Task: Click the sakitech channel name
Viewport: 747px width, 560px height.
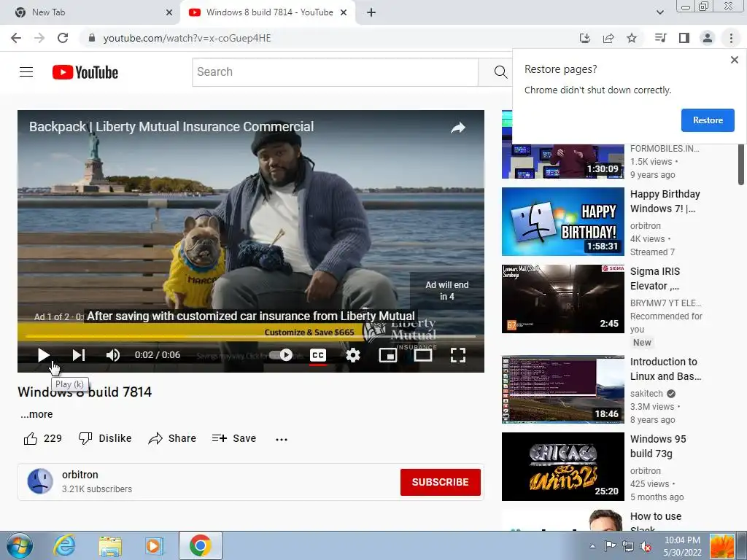Action: pyautogui.click(x=646, y=393)
